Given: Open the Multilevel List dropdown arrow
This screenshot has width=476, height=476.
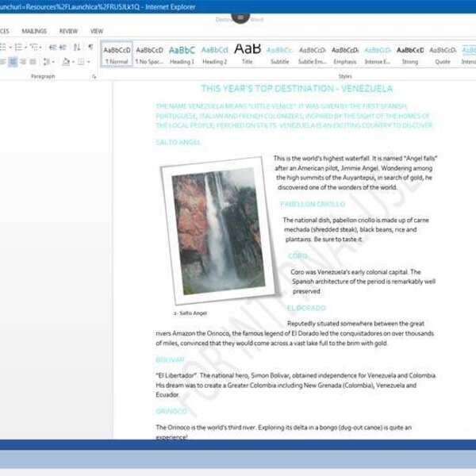Looking at the screenshot, I should tap(40, 48).
